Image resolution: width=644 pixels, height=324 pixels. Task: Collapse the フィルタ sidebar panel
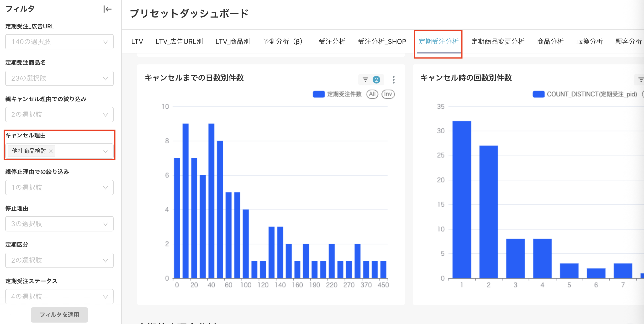click(x=107, y=9)
